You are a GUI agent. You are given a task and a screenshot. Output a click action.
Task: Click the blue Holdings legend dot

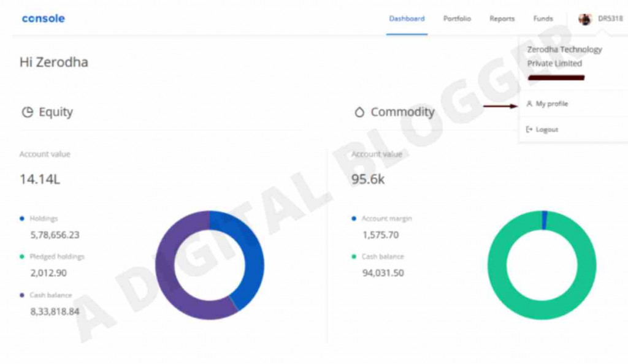click(23, 218)
